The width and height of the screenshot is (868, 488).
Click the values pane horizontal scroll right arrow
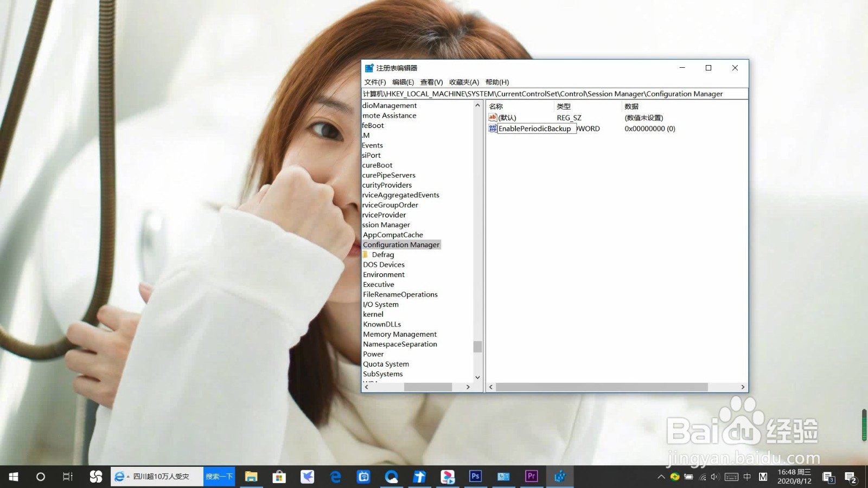tap(743, 387)
